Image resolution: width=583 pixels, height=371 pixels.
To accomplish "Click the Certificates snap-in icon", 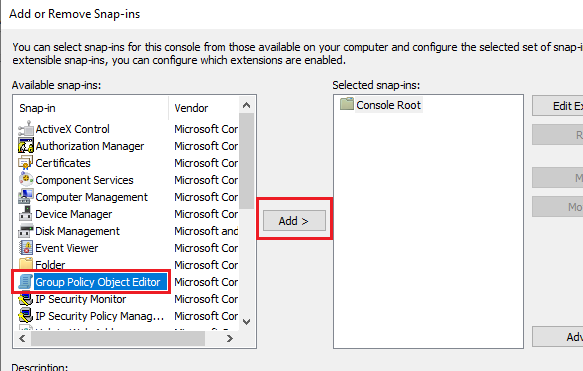I will click(26, 163).
